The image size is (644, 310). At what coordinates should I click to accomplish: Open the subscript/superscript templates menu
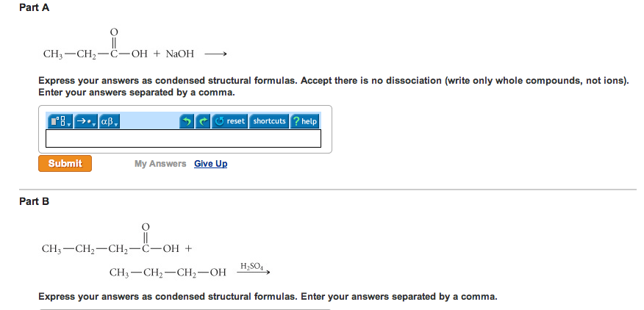(60, 121)
